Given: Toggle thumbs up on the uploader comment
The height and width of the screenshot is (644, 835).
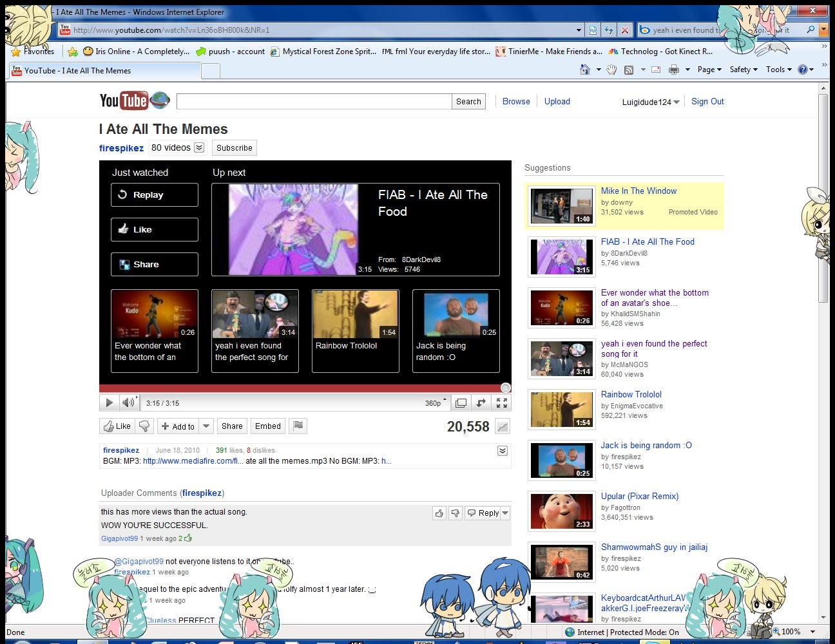Looking at the screenshot, I should (x=439, y=513).
